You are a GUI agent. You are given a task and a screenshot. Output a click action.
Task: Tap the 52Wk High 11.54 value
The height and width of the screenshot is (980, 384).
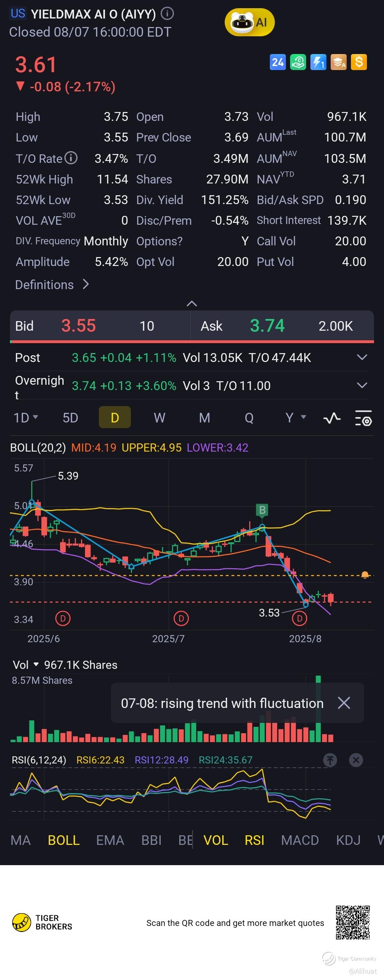pos(112,179)
